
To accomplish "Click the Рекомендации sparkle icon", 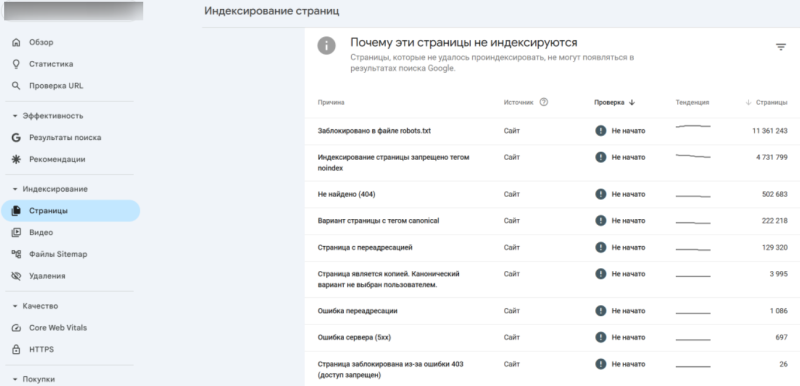I will pyautogui.click(x=16, y=160).
